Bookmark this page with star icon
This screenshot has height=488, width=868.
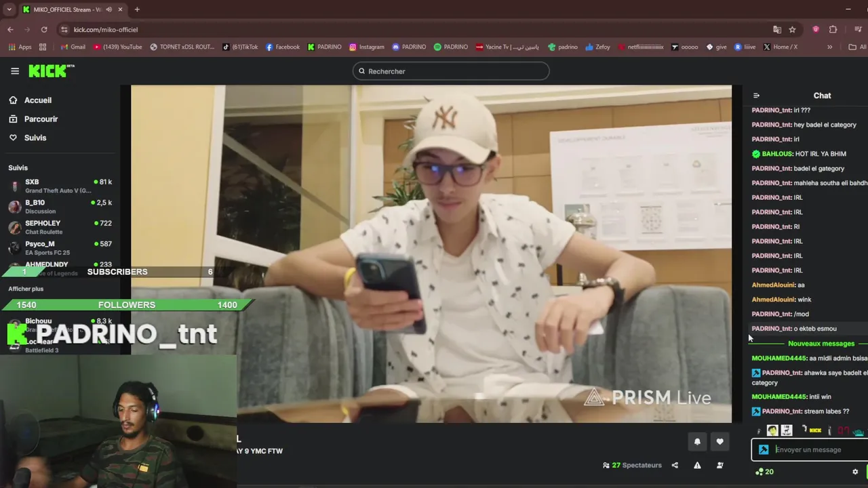792,30
